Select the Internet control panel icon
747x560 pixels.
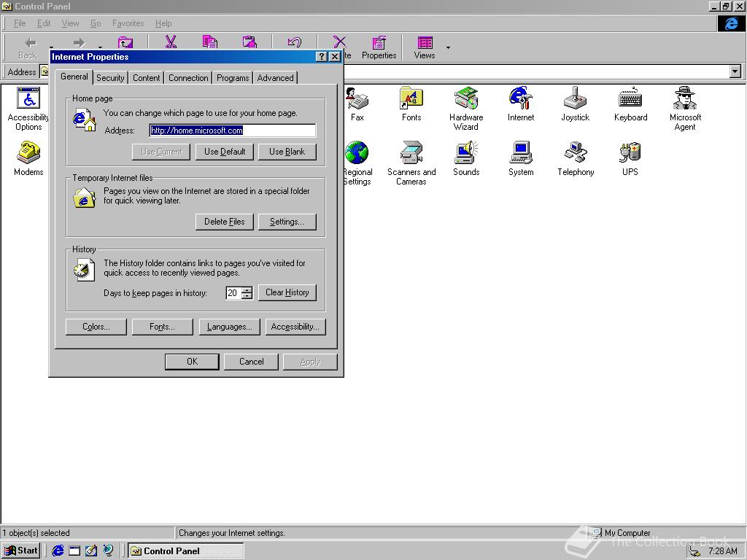click(x=521, y=104)
